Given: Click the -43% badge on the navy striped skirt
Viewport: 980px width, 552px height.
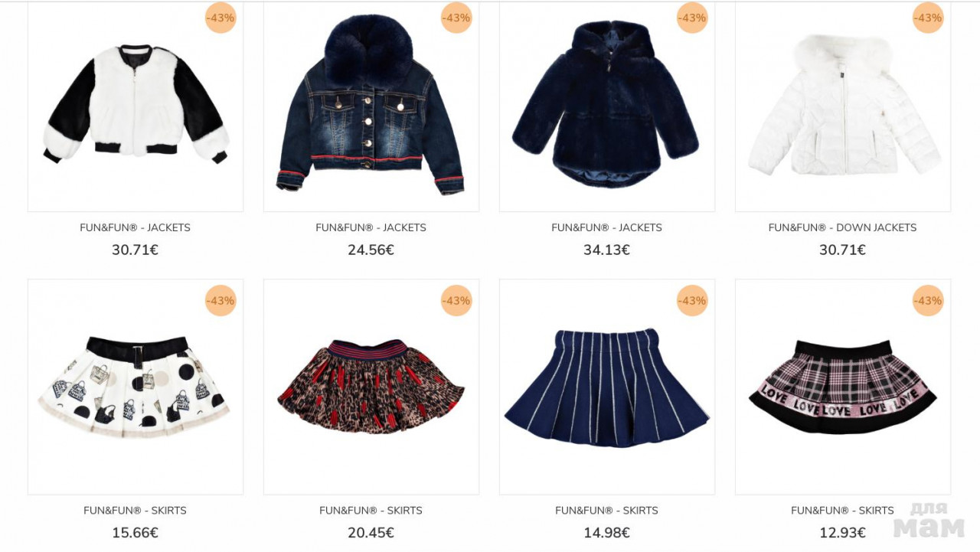Looking at the screenshot, I should [x=692, y=300].
